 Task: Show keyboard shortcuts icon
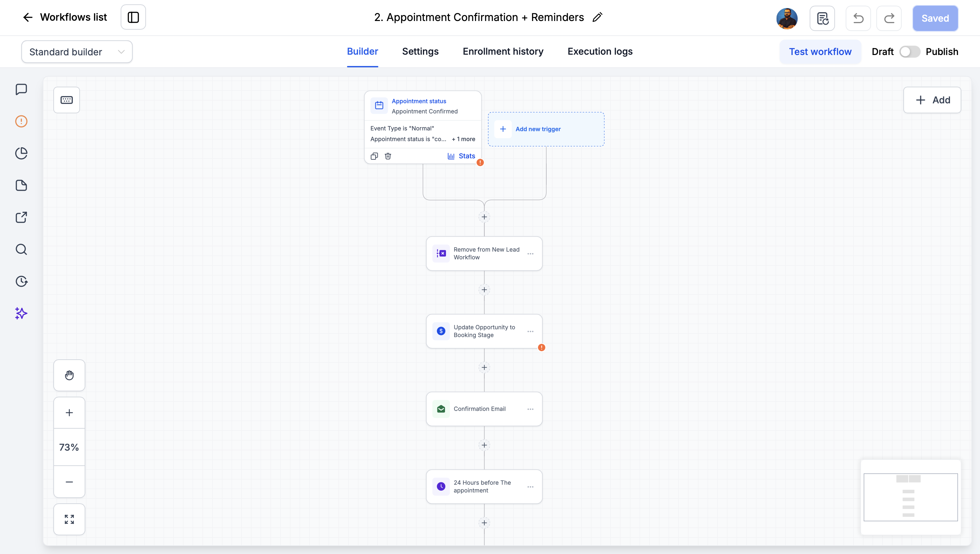coord(67,100)
